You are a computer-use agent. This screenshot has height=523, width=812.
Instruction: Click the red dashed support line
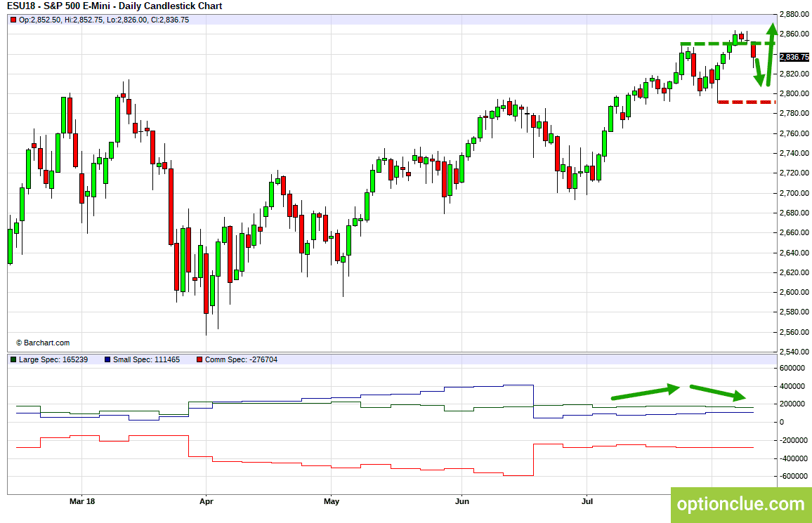click(x=746, y=102)
